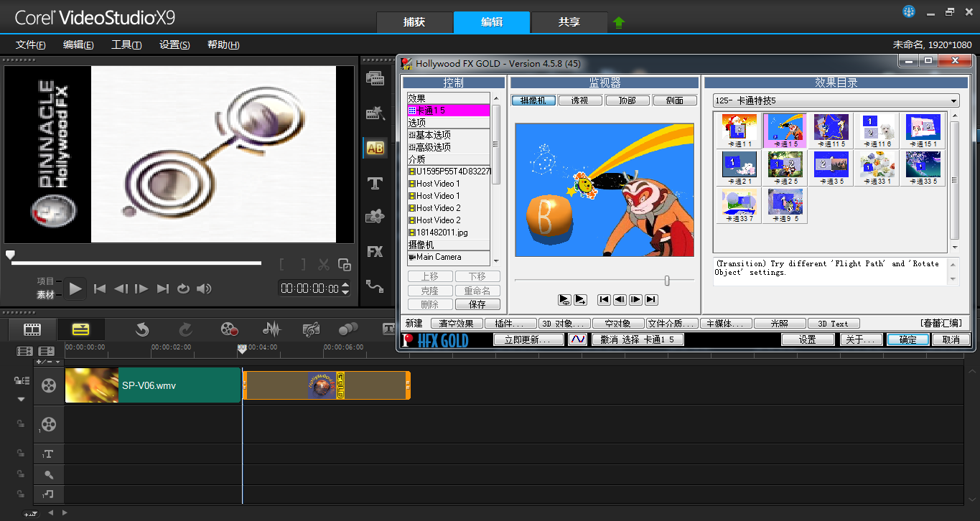Switch to the 捕获 tab
The image size is (980, 521).
click(414, 22)
